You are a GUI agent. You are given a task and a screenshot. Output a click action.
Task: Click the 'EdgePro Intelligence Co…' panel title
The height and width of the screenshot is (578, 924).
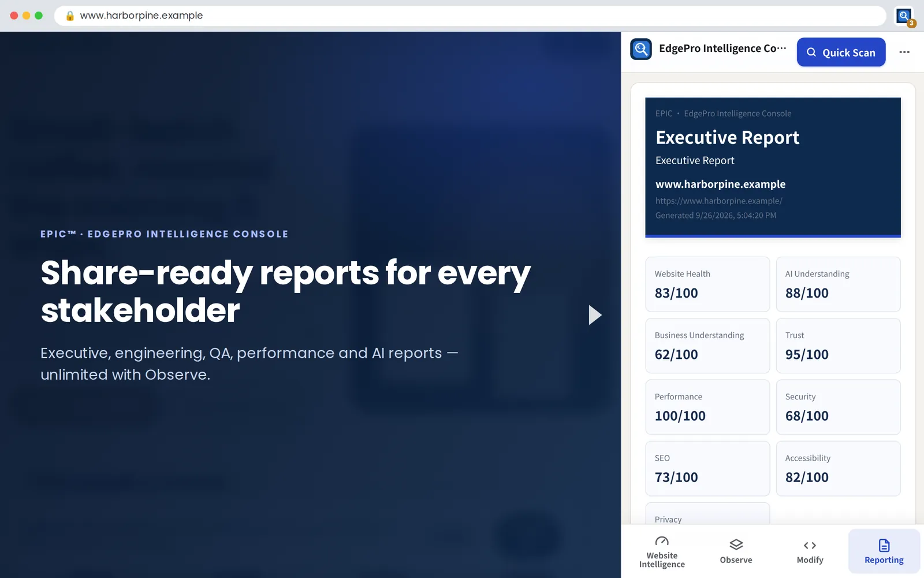click(x=722, y=49)
